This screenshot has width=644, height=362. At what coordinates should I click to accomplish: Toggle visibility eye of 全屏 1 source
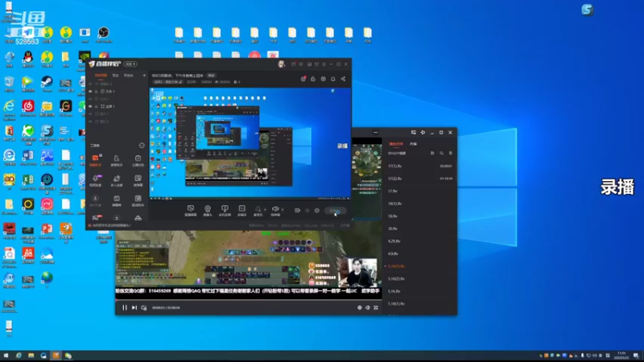[x=90, y=106]
